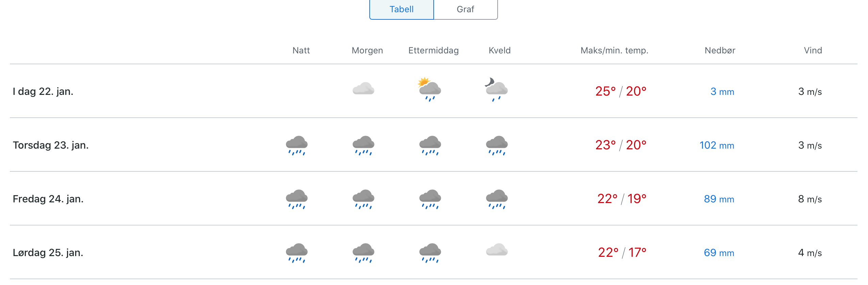Click Fredag's Morgen rain icon

pos(364,199)
